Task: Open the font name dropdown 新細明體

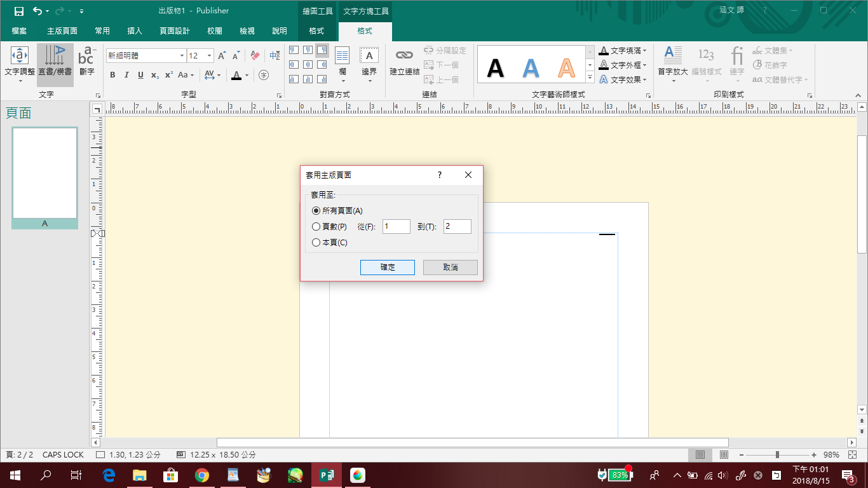Action: pyautogui.click(x=182, y=56)
